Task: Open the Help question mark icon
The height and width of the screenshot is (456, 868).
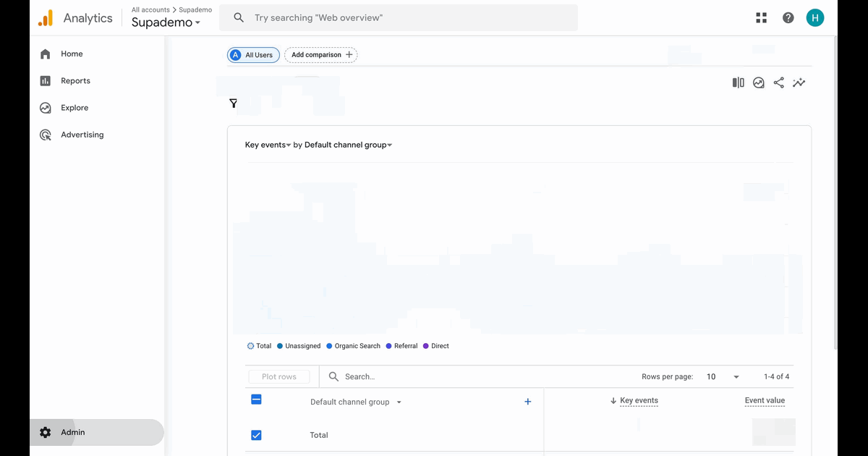Action: 788,18
